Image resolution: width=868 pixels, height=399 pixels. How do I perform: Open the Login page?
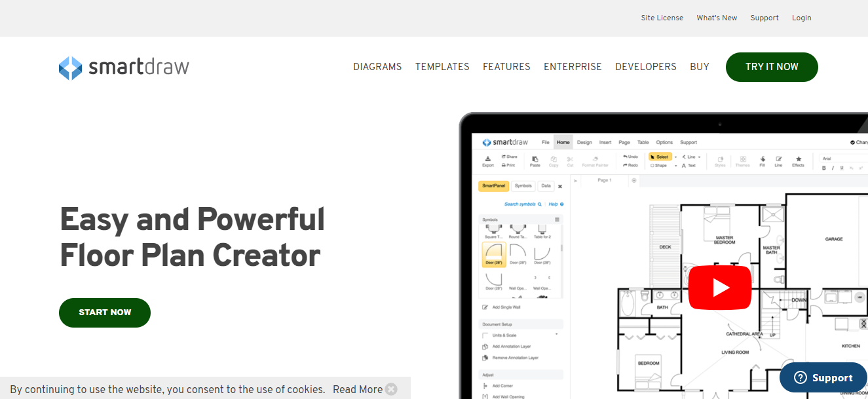pos(802,18)
